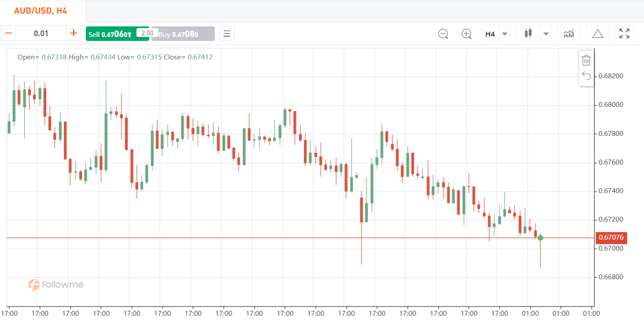Increase lot size with plus button
The width and height of the screenshot is (644, 321).
click(74, 33)
